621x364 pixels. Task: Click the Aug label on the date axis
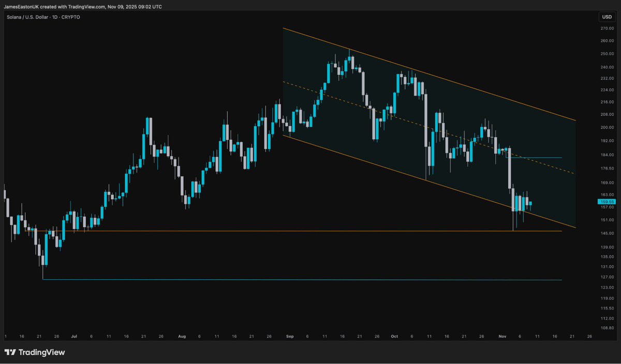pos(182,336)
